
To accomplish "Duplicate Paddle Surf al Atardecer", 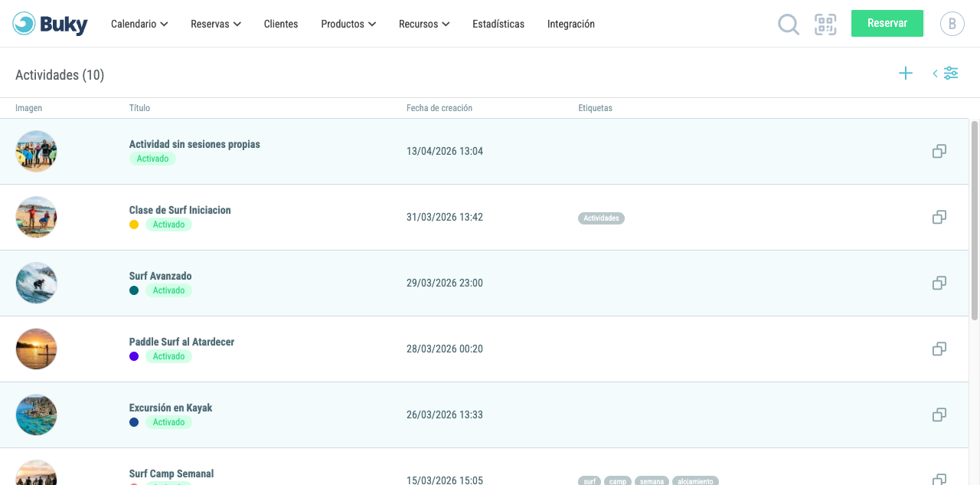I will coord(939,349).
